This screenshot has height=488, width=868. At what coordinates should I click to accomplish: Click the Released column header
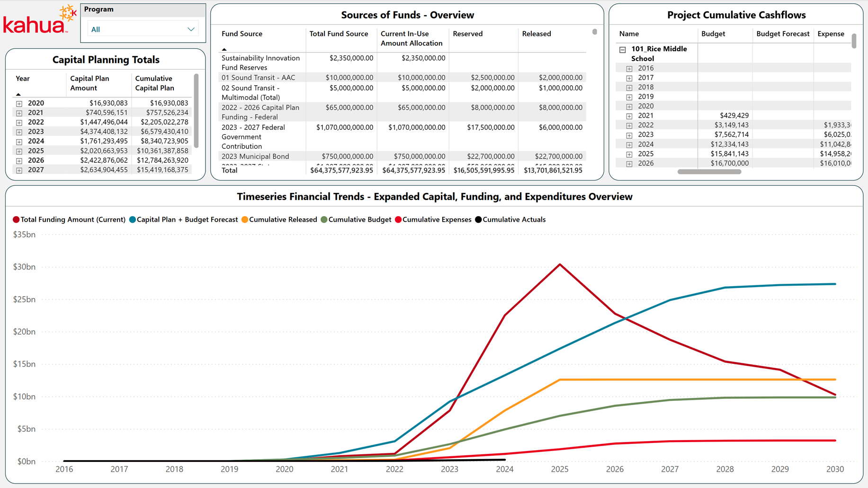(x=536, y=34)
